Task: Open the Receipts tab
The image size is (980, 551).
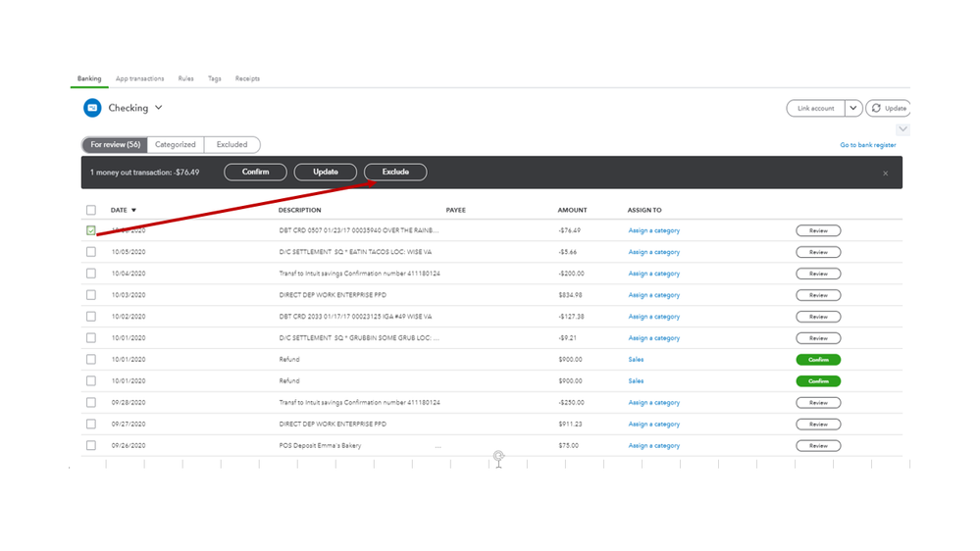Action: [x=247, y=78]
